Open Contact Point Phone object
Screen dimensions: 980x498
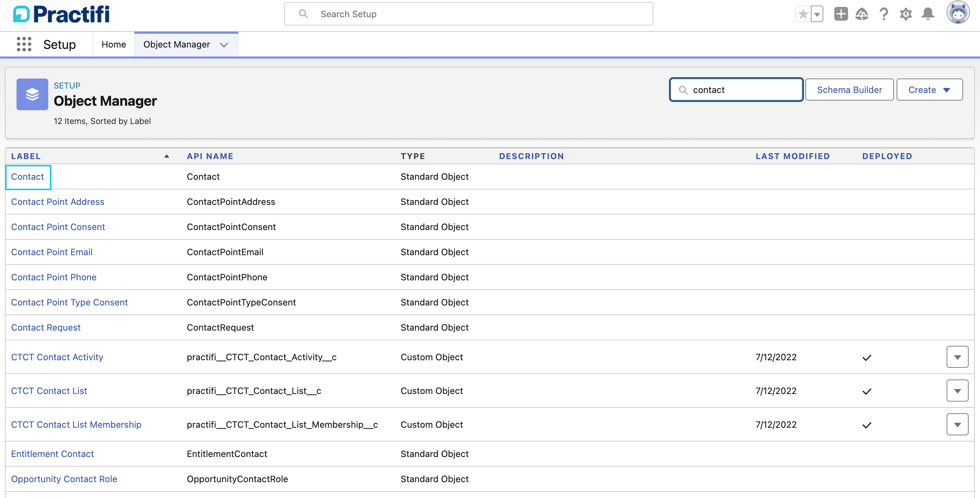click(x=54, y=277)
